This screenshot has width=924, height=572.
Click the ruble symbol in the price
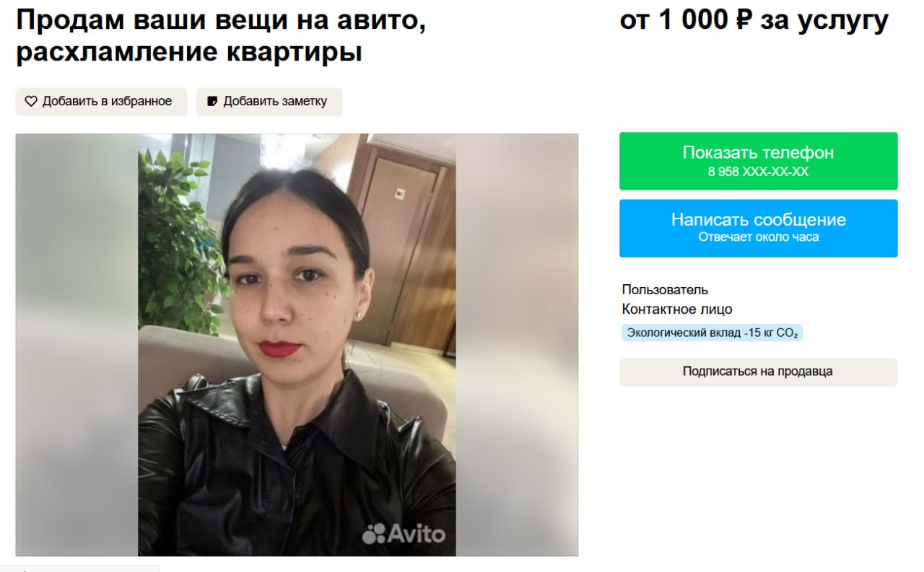tap(744, 20)
